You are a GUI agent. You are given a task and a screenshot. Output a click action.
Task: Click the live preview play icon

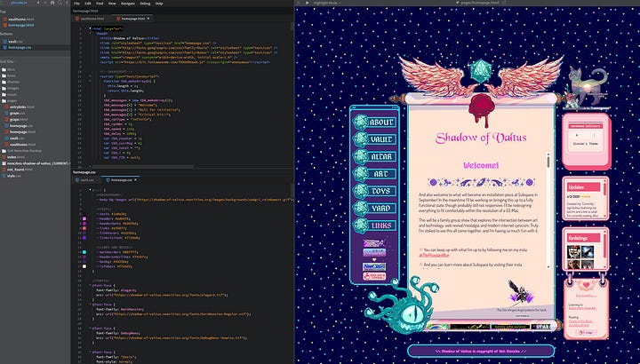point(307,3)
